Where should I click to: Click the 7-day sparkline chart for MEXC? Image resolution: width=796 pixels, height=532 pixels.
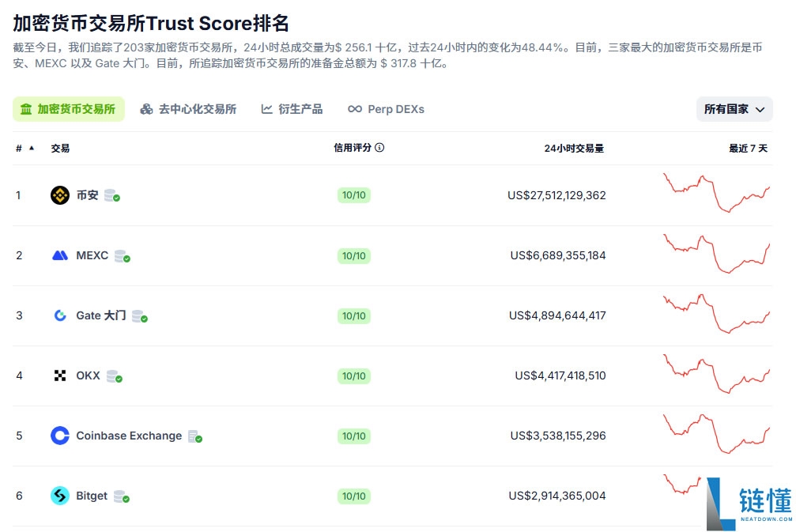click(x=716, y=253)
